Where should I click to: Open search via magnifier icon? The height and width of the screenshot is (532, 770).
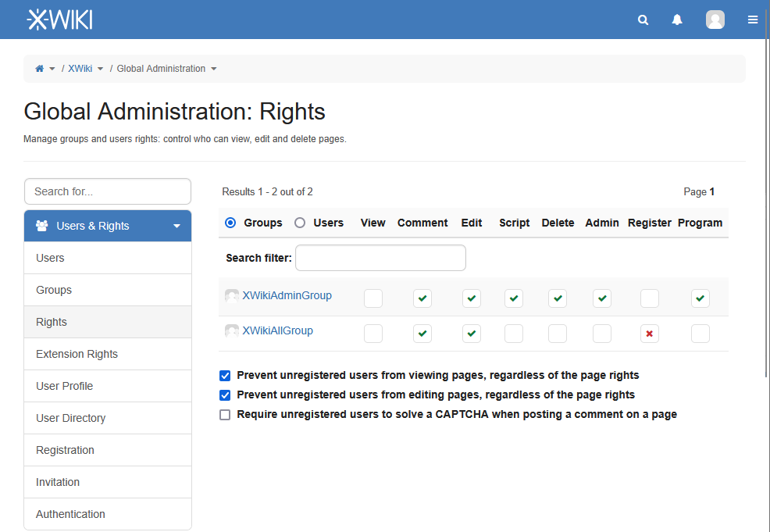click(643, 20)
